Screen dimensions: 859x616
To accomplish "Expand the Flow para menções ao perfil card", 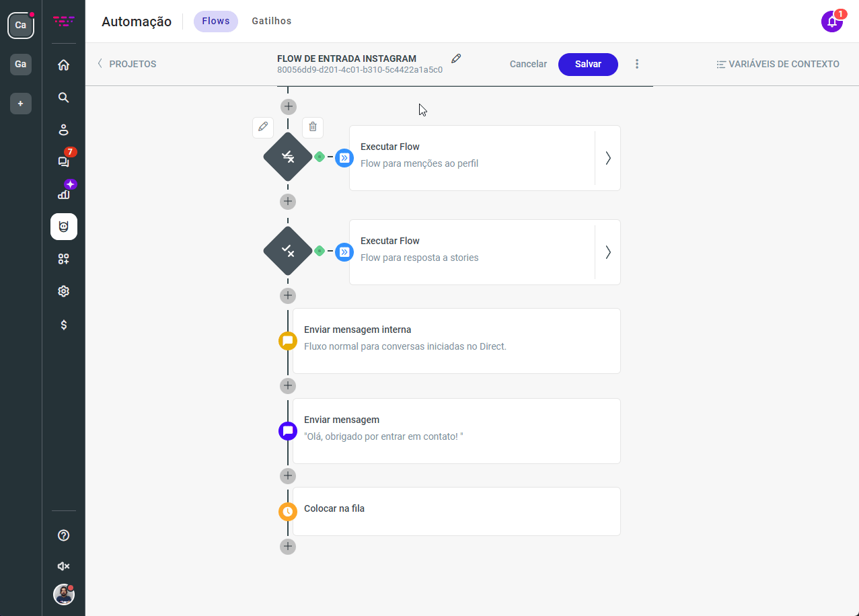I will tap(608, 158).
